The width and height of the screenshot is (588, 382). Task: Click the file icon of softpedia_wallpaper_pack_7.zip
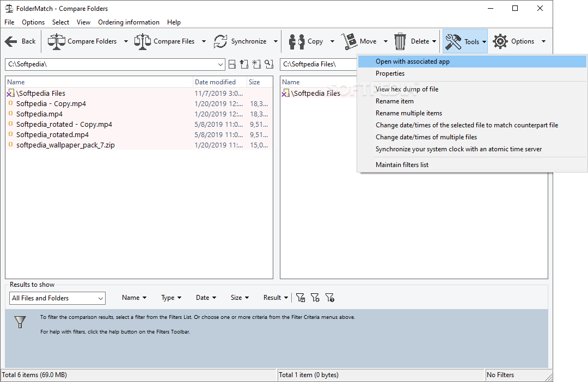coord(10,145)
